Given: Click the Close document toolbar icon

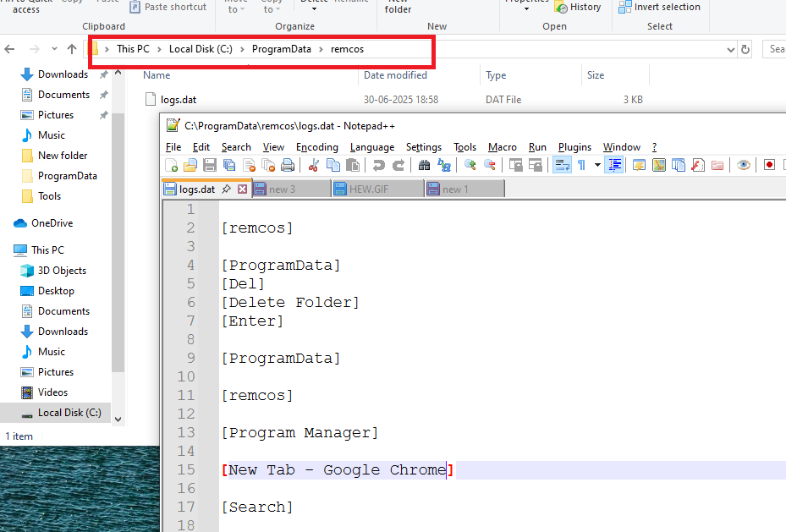Looking at the screenshot, I should [x=249, y=165].
